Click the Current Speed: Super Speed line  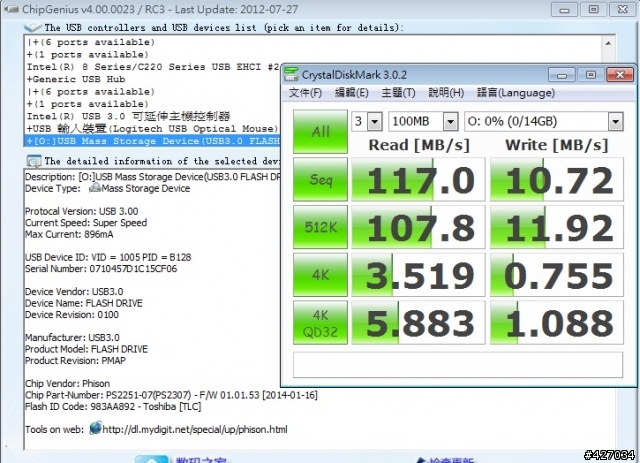point(86,223)
